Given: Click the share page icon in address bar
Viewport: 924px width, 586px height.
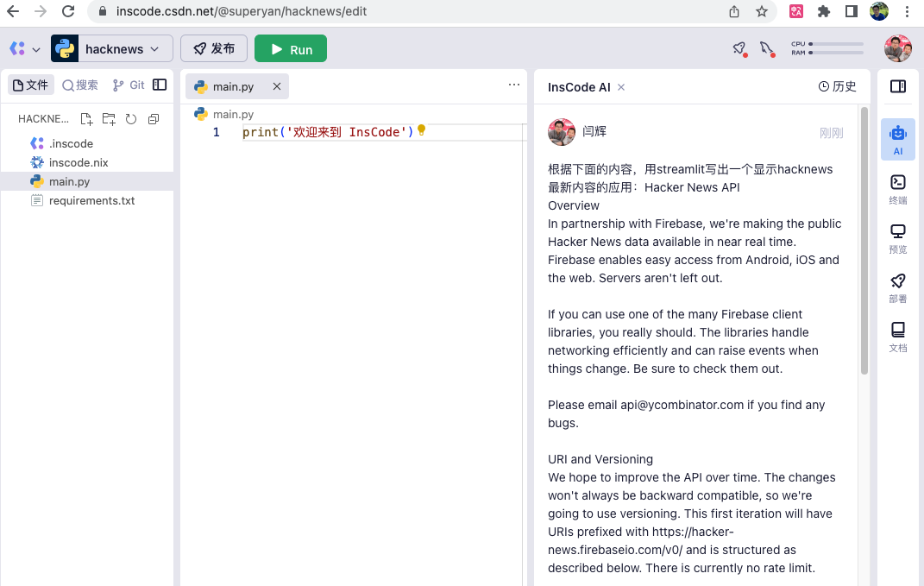Looking at the screenshot, I should 733,11.
